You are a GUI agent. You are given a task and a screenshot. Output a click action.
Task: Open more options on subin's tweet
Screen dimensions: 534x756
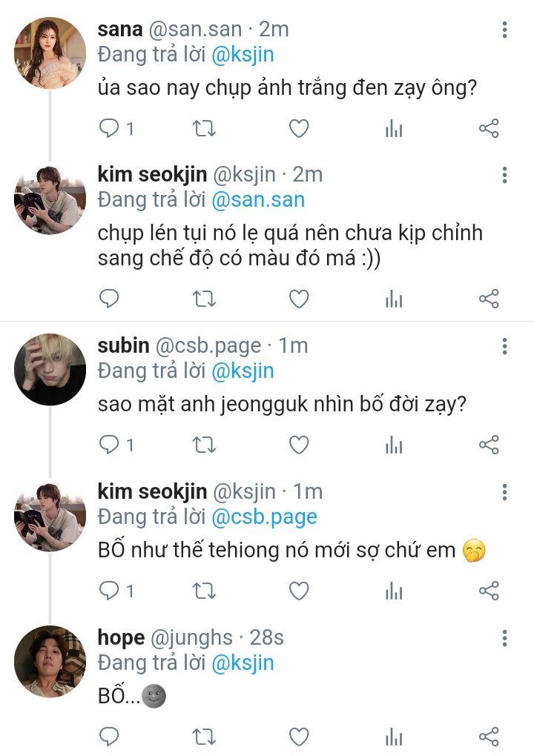coord(504,346)
